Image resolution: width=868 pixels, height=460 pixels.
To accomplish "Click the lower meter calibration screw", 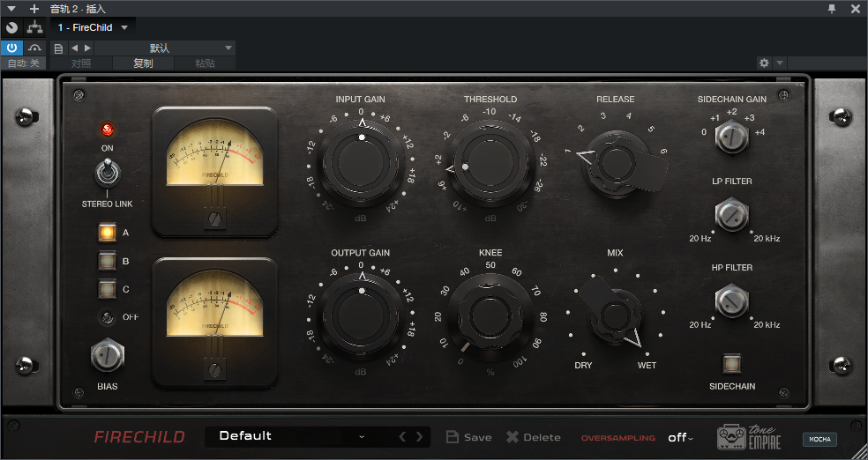I will tap(214, 370).
